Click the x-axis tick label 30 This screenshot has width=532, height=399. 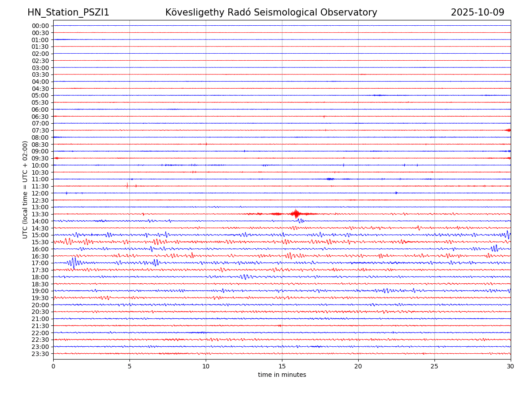tap(511, 367)
